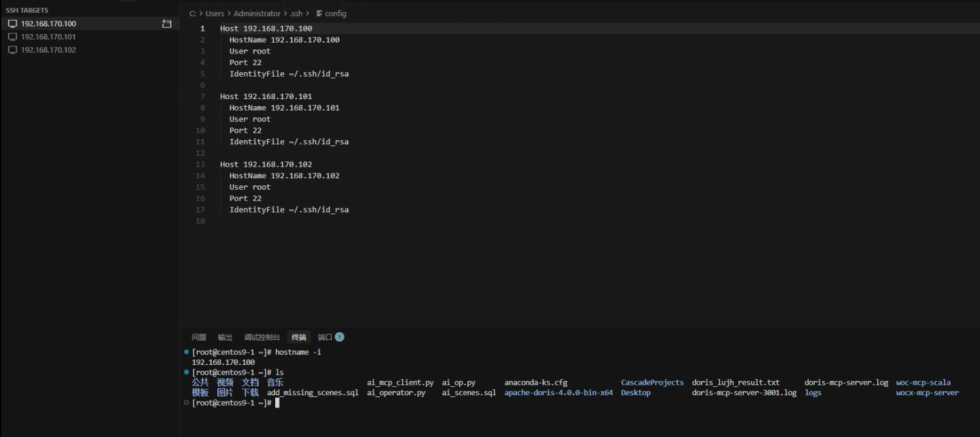Viewport: 980px width, 437px height.
Task: Click Port 22 on line 16
Action: [246, 198]
